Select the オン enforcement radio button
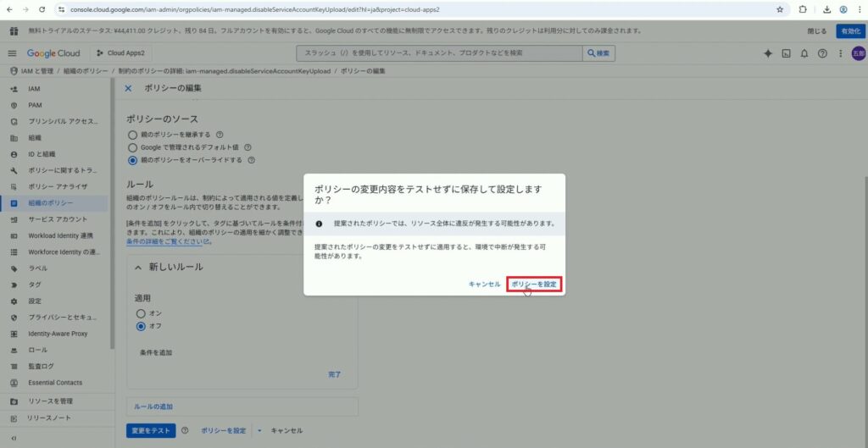868x448 pixels. point(141,313)
